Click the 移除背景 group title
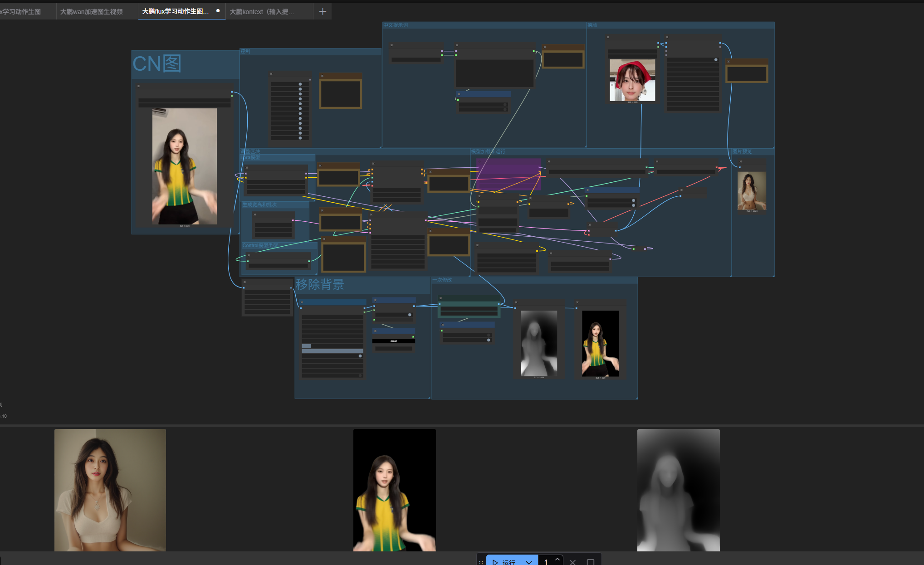The height and width of the screenshot is (565, 924). (x=320, y=284)
